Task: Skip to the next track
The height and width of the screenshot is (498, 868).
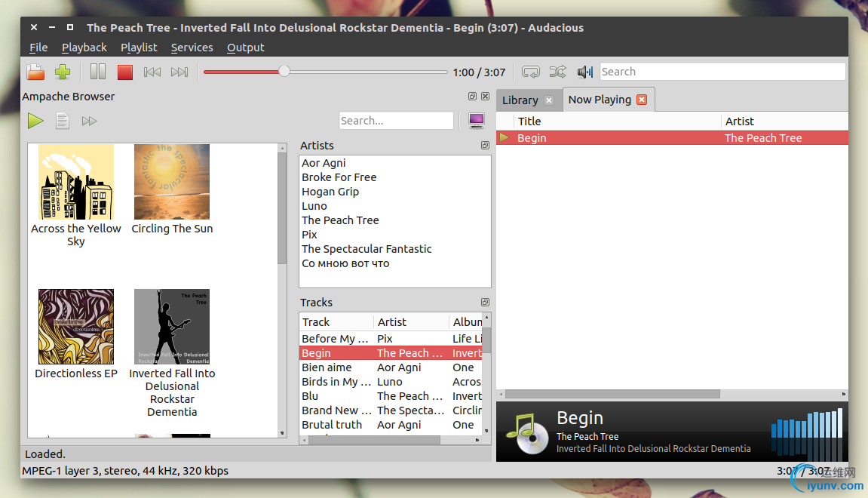Action: (x=179, y=72)
